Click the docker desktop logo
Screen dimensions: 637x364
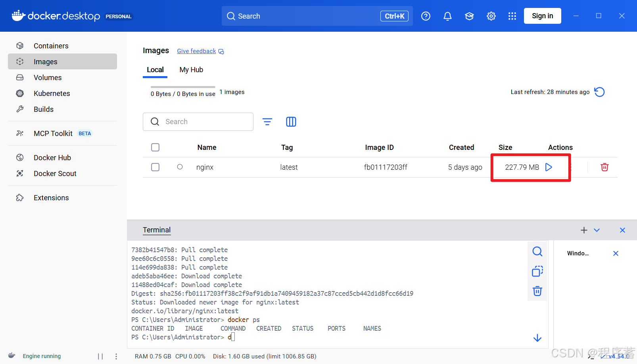[x=56, y=16]
